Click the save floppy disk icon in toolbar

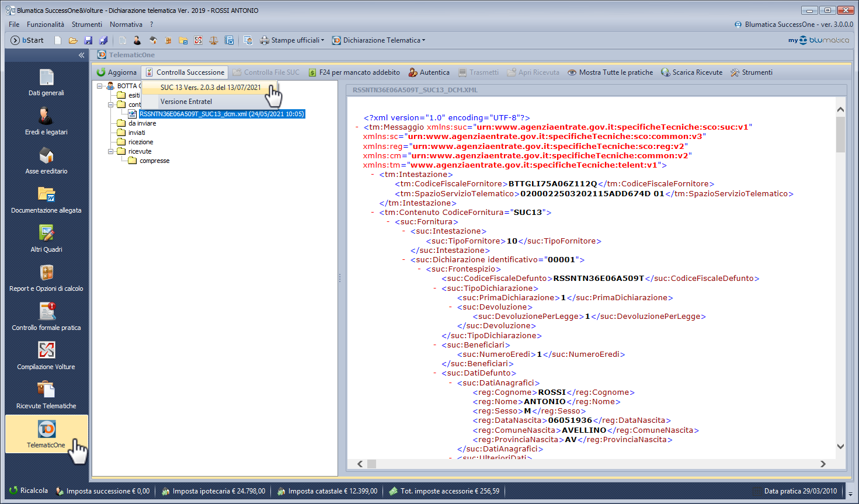[88, 40]
